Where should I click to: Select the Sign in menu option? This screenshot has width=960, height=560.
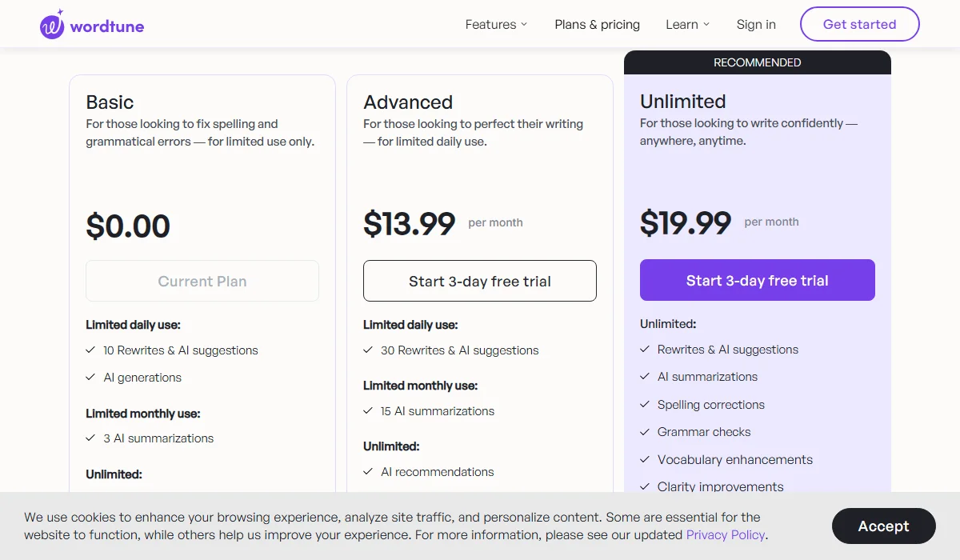click(755, 24)
